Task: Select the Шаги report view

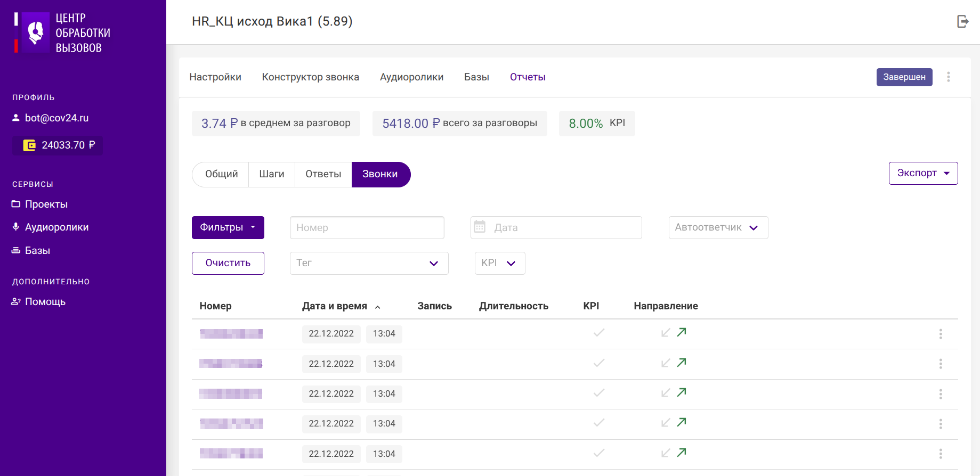Action: click(272, 174)
